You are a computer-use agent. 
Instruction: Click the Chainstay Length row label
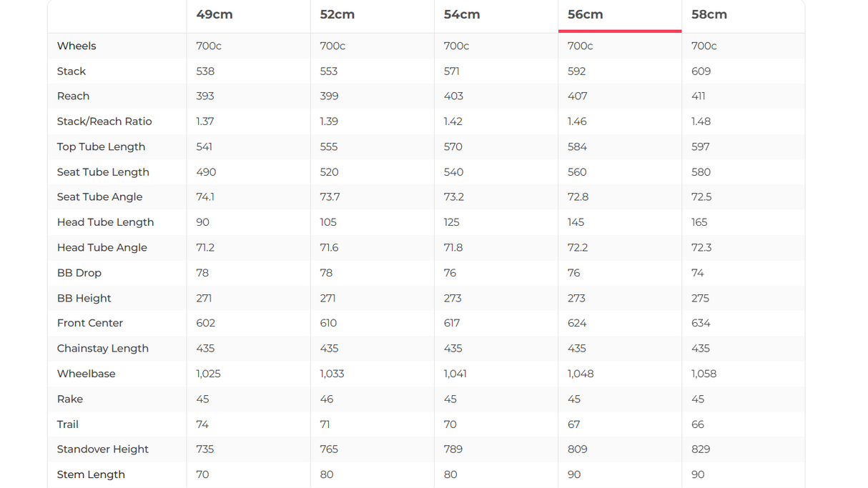coord(103,349)
